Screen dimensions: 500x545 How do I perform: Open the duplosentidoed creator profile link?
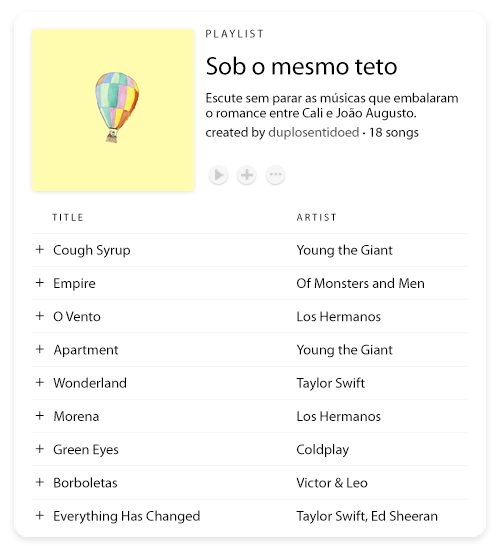coord(314,133)
